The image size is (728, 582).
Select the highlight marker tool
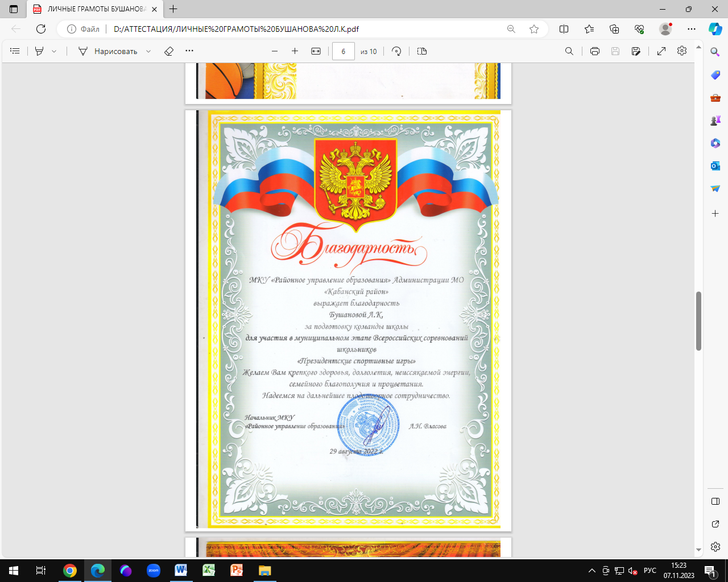point(39,51)
